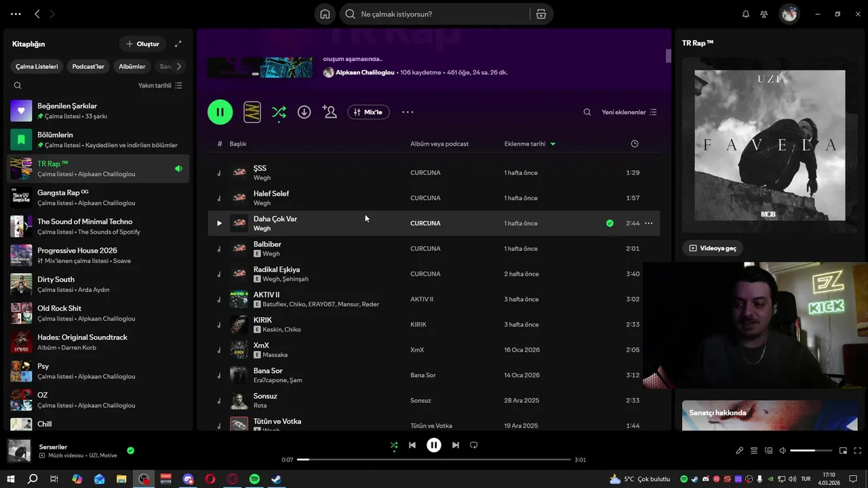Open Gangsta Rap playlist
Image resolution: width=868 pixels, height=488 pixels.
coord(98,197)
